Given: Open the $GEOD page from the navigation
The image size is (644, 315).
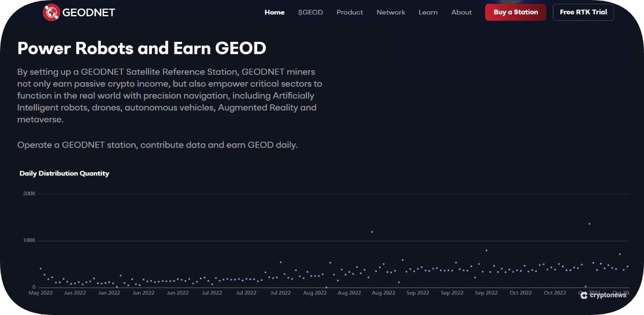Looking at the screenshot, I should click(x=311, y=12).
